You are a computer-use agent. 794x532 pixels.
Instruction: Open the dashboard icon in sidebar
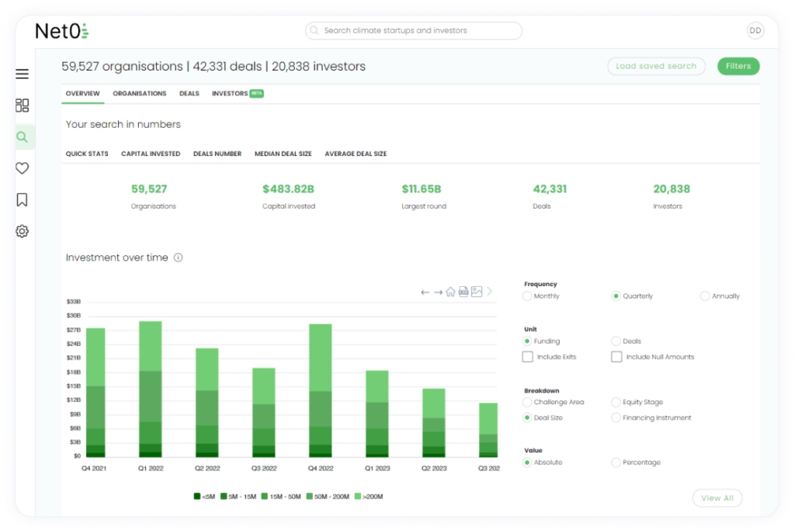[x=23, y=105]
